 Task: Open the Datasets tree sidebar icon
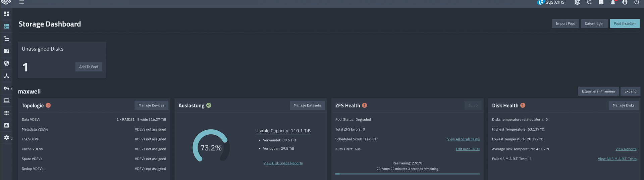tap(6, 39)
